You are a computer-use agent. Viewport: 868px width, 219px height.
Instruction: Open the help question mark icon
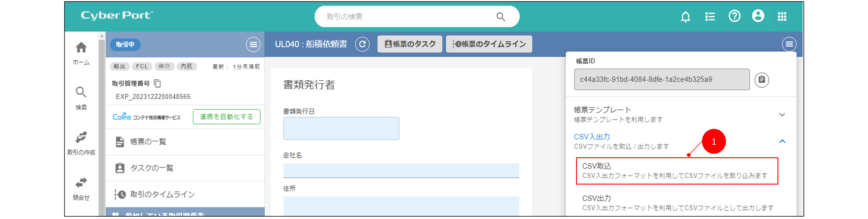pyautogui.click(x=734, y=16)
